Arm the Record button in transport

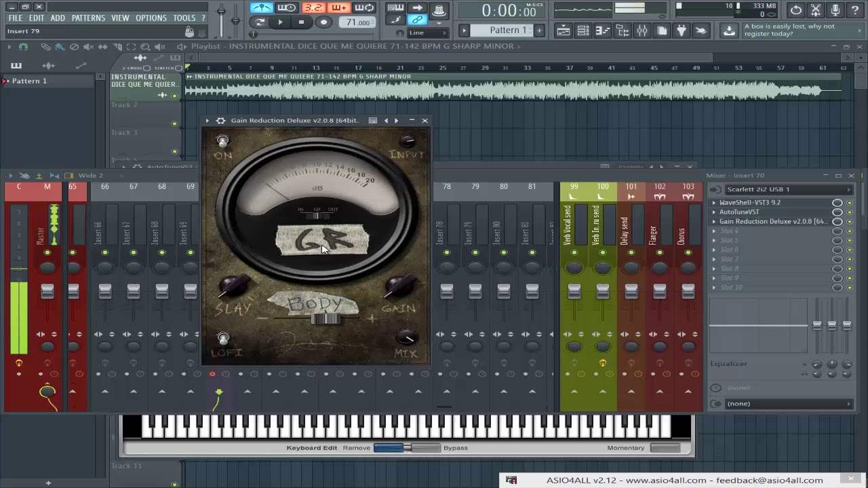[x=323, y=22]
